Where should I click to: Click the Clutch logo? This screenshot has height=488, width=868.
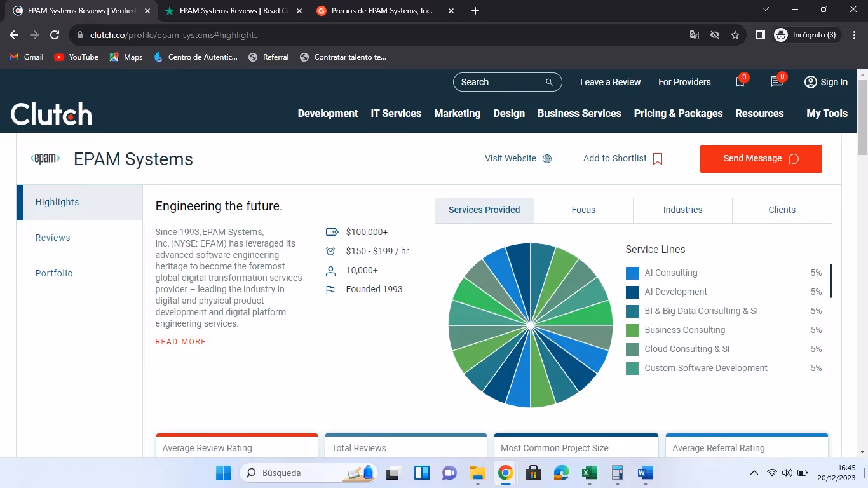[x=51, y=114]
